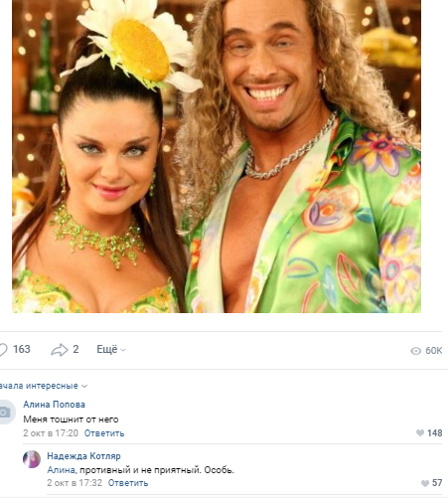Open the 2 окт в 17:32 timestamp
The height and width of the screenshot is (503, 448).
75,483
